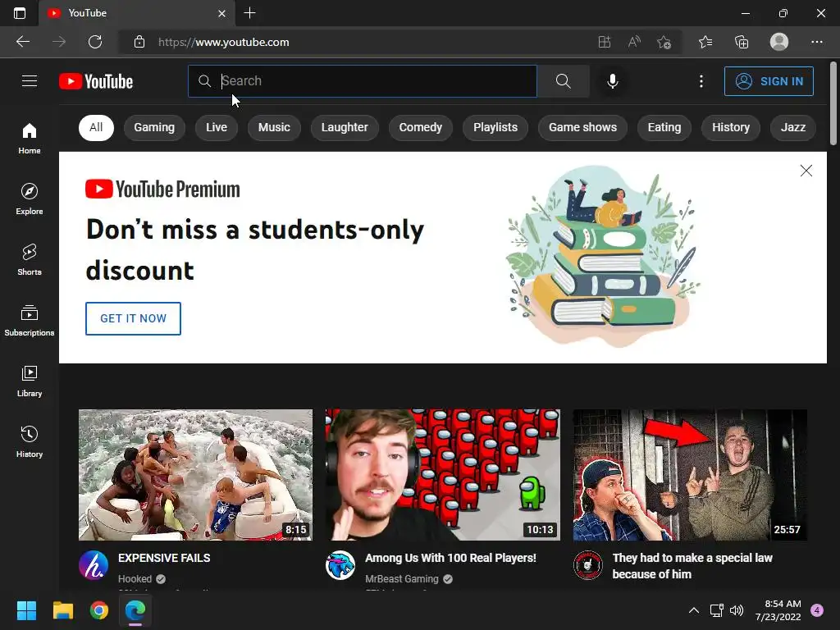The height and width of the screenshot is (630, 840).
Task: Click the MrBeast Gaming channel name
Action: click(x=402, y=578)
